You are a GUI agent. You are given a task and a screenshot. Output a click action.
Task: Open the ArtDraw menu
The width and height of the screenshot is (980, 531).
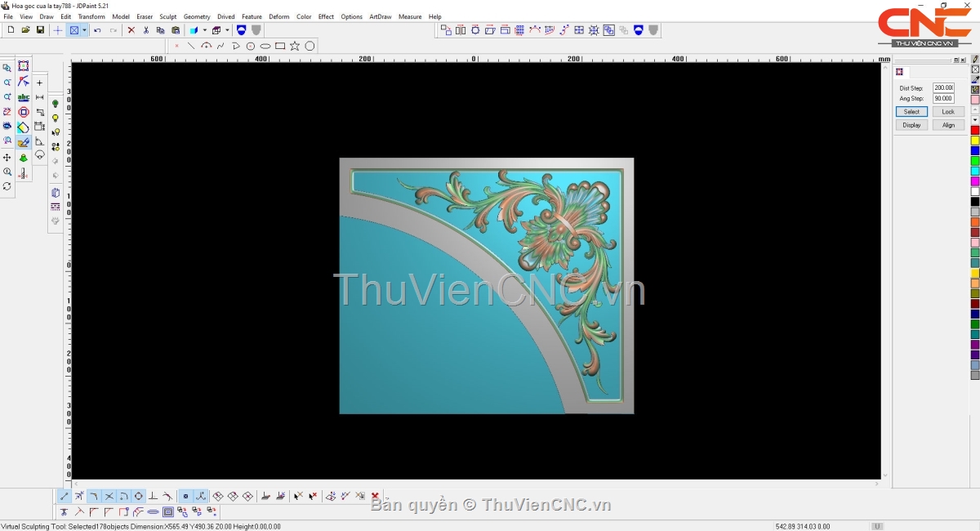[380, 16]
